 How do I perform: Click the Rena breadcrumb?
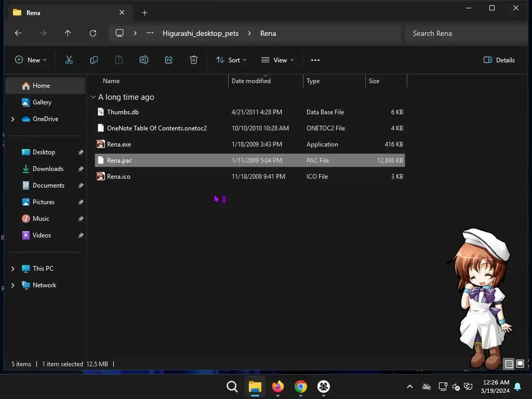(268, 33)
